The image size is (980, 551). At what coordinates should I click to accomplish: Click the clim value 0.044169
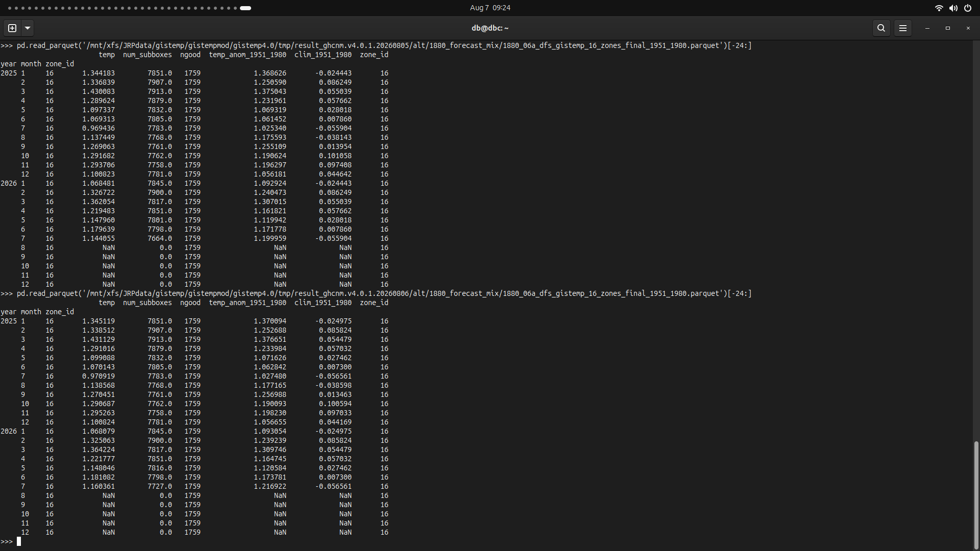click(335, 422)
